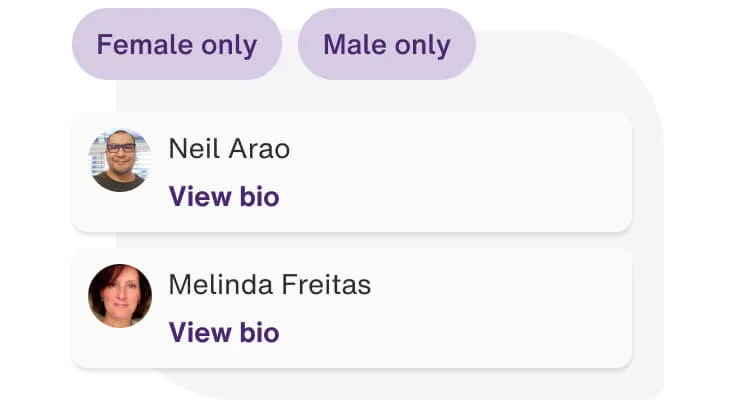736x408 pixels.
Task: Click the word "Neil" in the first card
Action: click(192, 149)
